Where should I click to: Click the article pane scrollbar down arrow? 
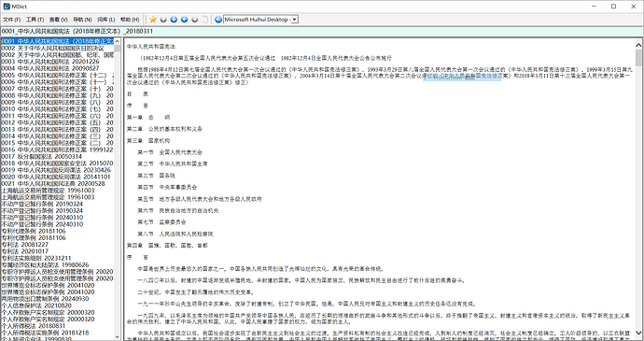pos(638,332)
